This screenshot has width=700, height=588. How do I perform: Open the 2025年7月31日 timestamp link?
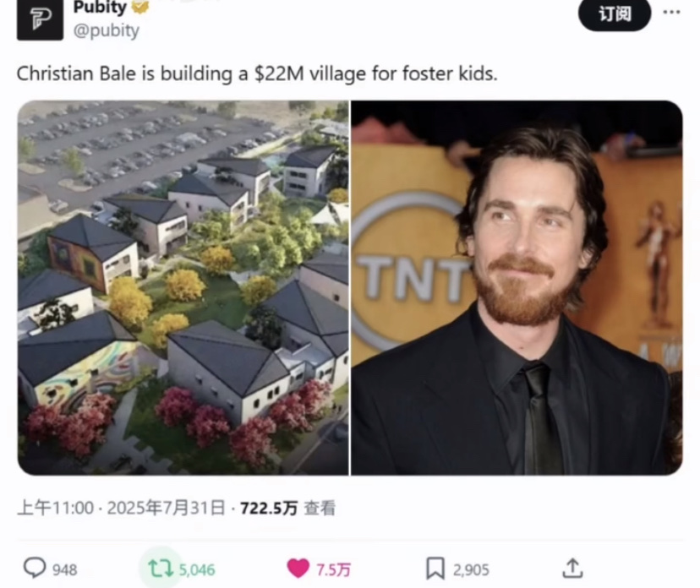[166, 508]
